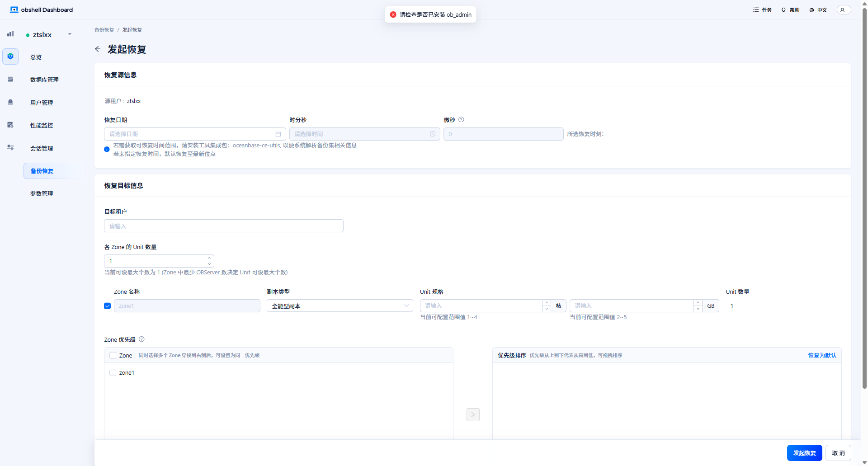The width and height of the screenshot is (868, 466).
Task: Increase the memory GB value with up arrow
Action: pyautogui.click(x=698, y=303)
